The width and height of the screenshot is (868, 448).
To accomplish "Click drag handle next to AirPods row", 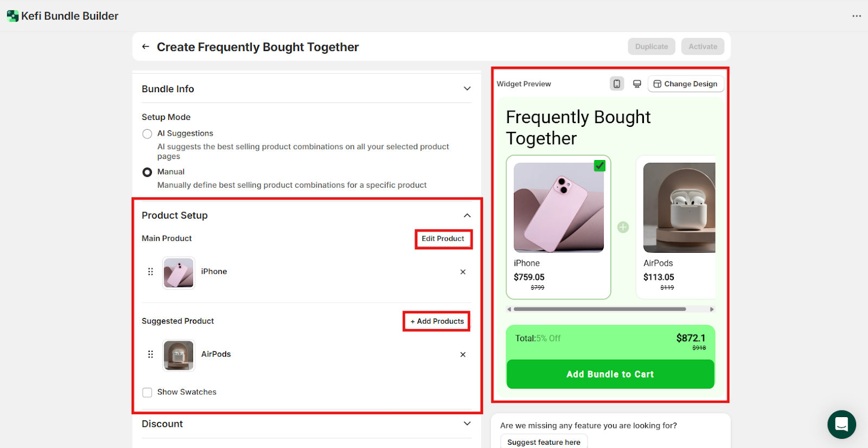I will (151, 354).
